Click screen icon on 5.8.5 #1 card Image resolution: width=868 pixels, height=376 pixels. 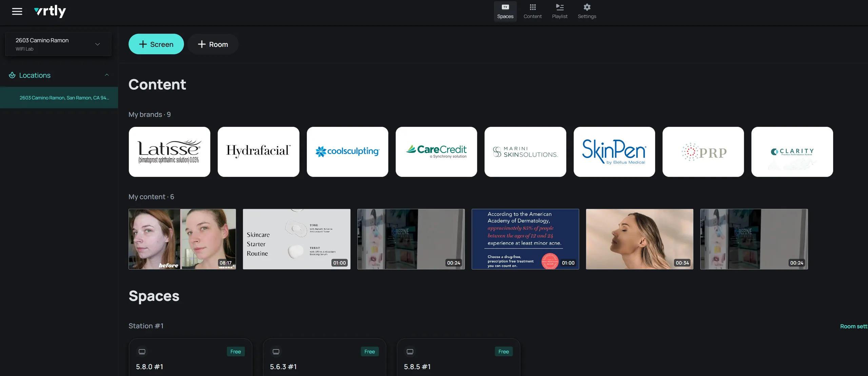click(x=410, y=352)
